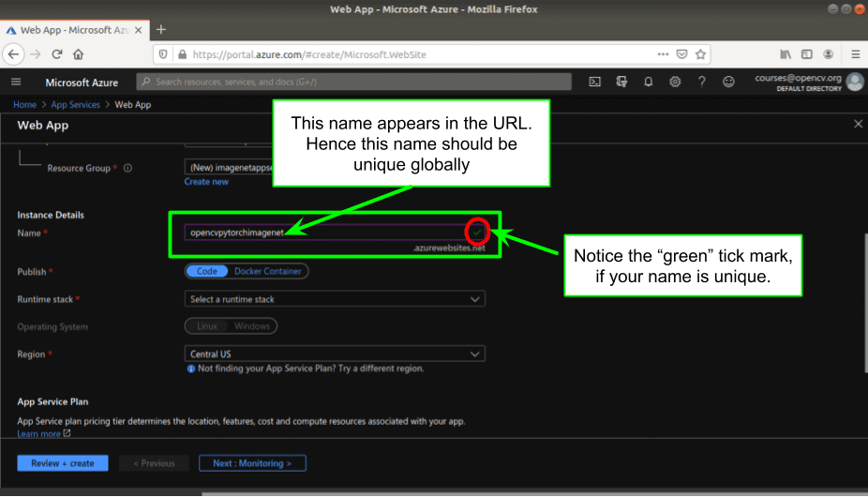Open the page actions three-dot menu
The width and height of the screenshot is (868, 497).
[663, 54]
